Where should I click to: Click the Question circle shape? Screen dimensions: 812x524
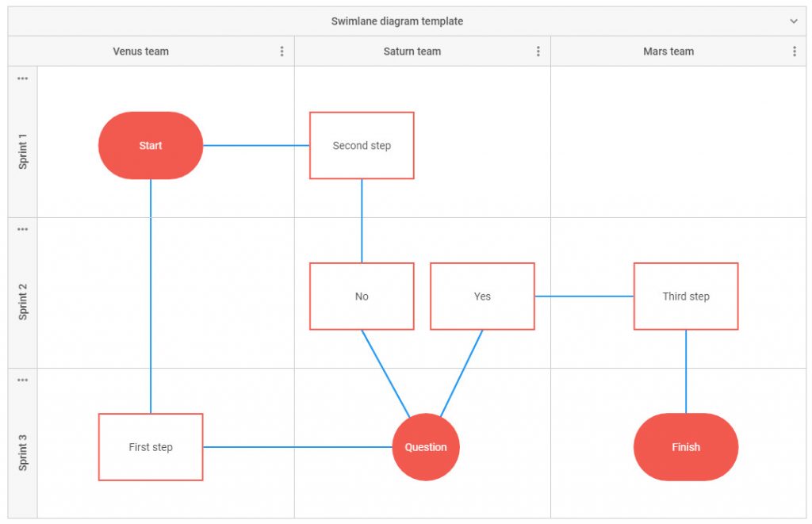pyautogui.click(x=426, y=447)
